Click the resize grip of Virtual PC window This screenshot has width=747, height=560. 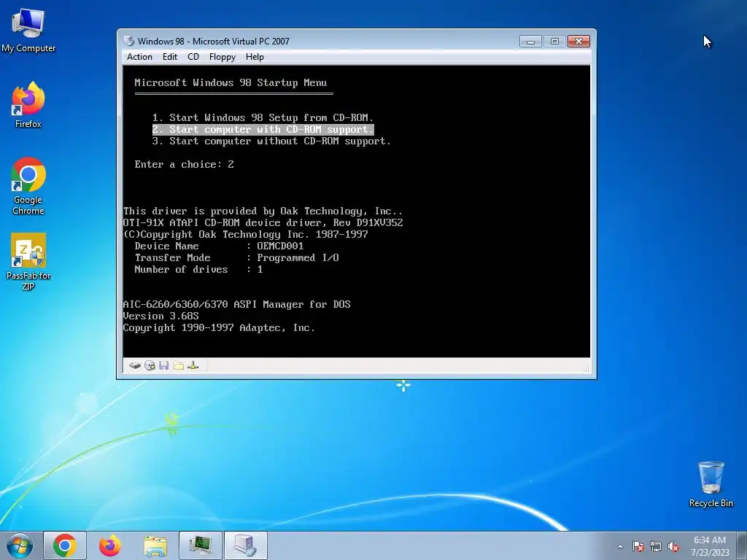coord(586,368)
